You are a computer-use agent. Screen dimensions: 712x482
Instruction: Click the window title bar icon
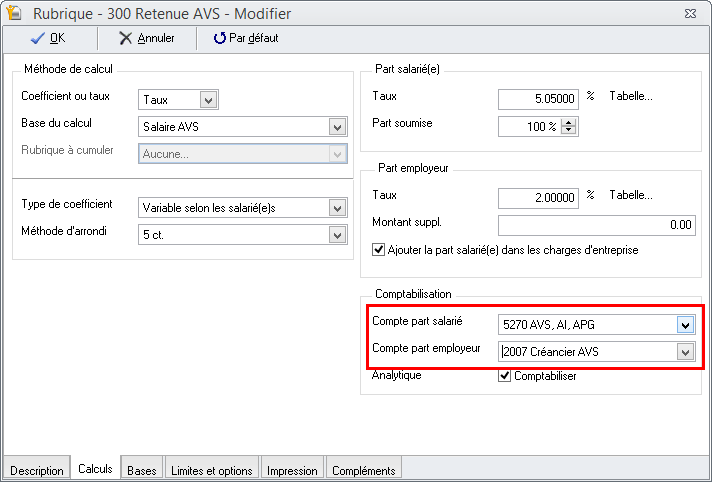(x=14, y=12)
